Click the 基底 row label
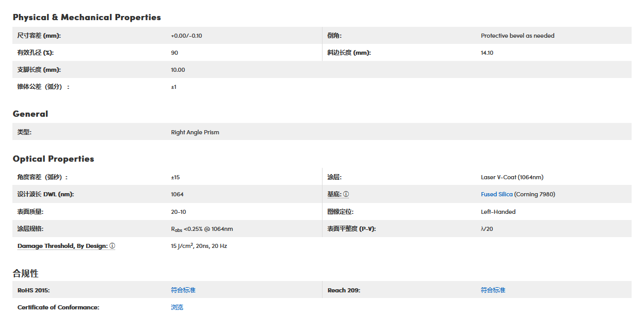Screen dimensions: 644x328 point(334,194)
